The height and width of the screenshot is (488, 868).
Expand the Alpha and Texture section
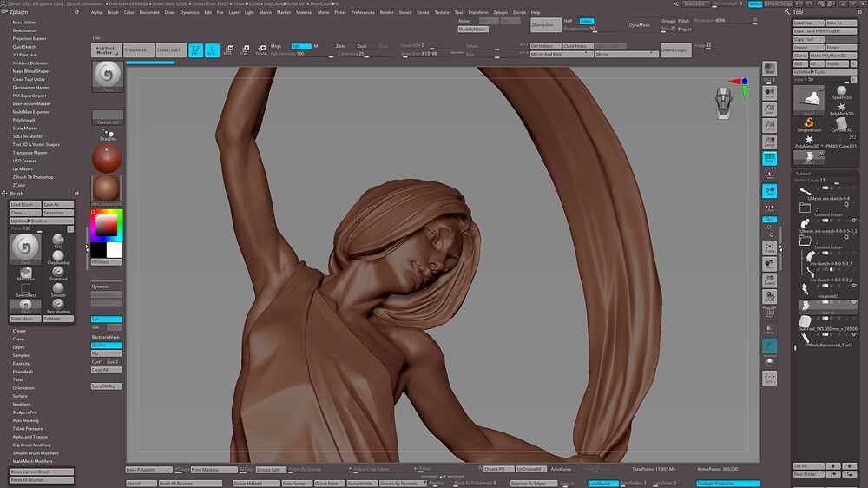tap(30, 437)
